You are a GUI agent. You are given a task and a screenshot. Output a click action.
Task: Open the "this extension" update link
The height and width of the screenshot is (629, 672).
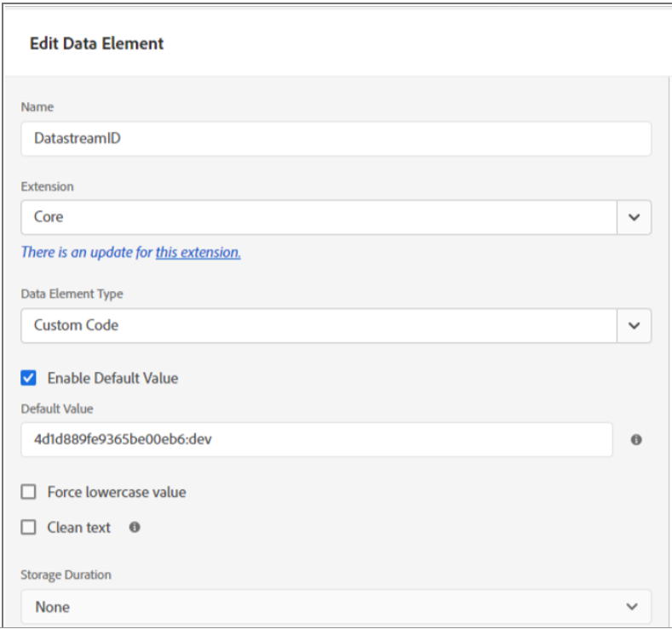click(x=198, y=252)
